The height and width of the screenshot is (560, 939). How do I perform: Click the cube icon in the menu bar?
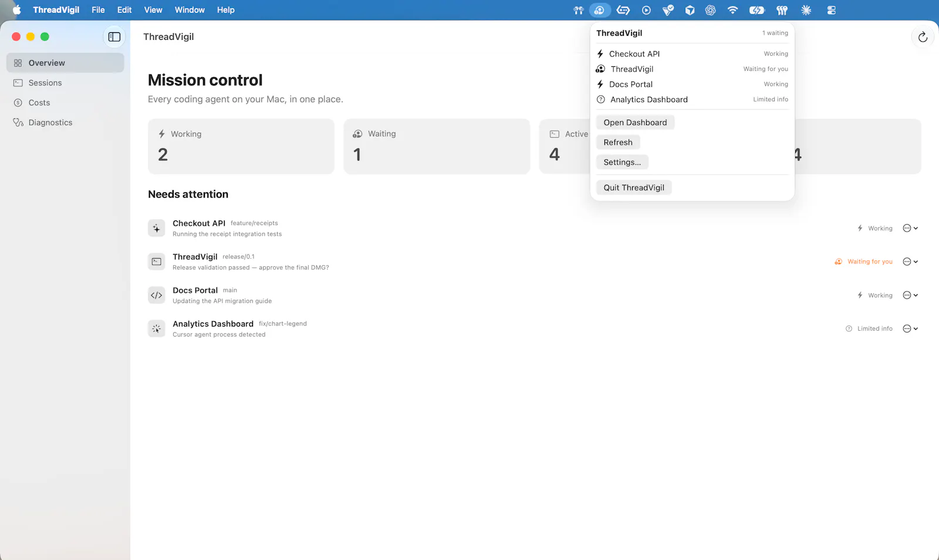point(690,10)
